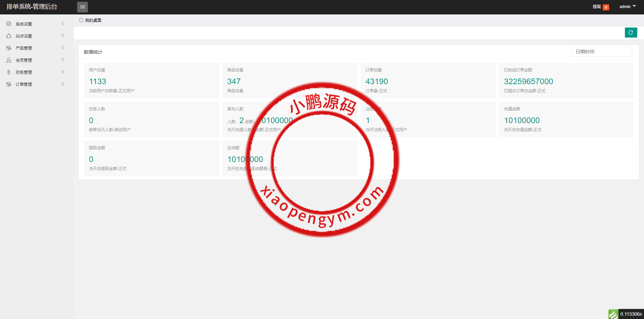644x319 pixels.
Task: Click the 站点设置 sidebar icon
Action: point(9,36)
